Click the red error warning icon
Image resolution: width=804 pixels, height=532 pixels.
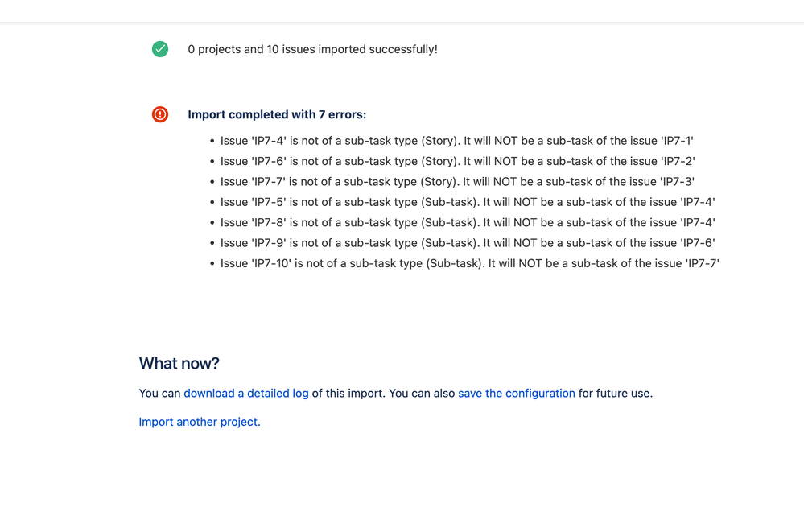point(160,114)
